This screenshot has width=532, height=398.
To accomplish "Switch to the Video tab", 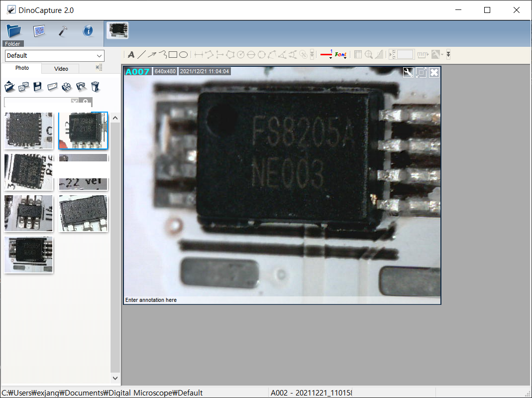I will click(x=61, y=69).
